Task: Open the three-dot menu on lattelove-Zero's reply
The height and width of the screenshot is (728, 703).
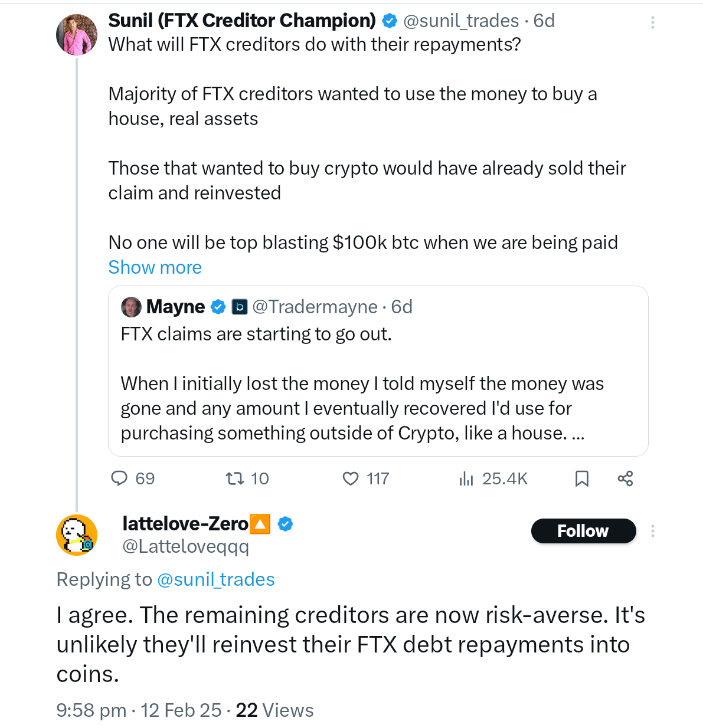Action: pyautogui.click(x=652, y=531)
